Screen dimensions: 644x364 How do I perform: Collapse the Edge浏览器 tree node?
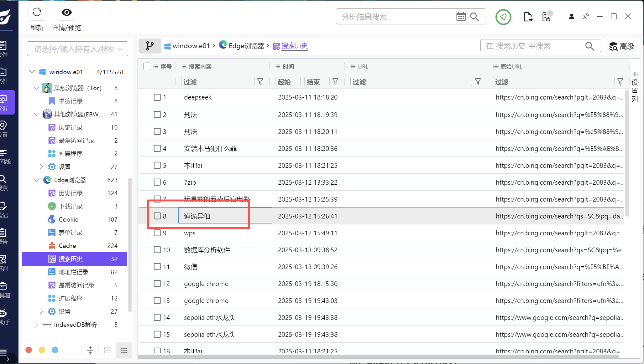pos(37,180)
